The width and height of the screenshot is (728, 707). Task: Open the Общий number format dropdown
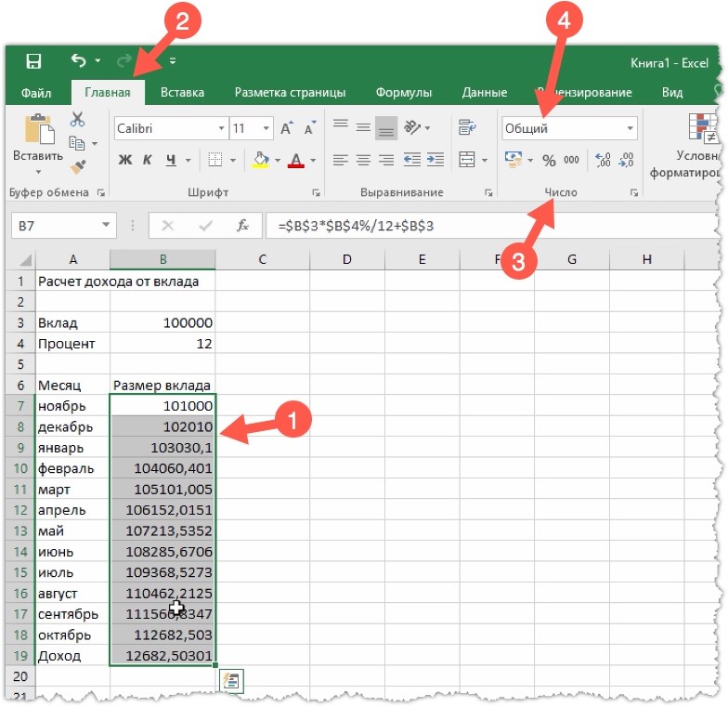(x=630, y=128)
